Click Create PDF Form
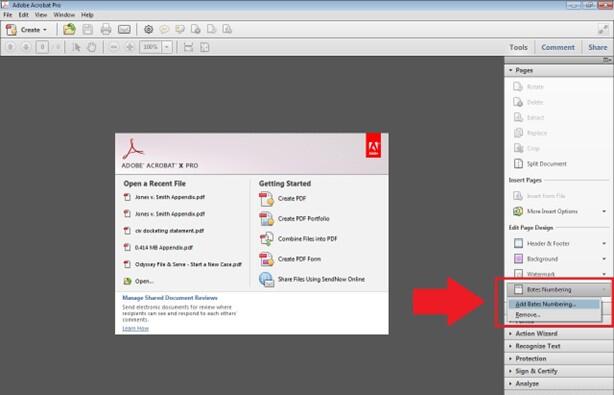The image size is (614, 395). (290, 259)
